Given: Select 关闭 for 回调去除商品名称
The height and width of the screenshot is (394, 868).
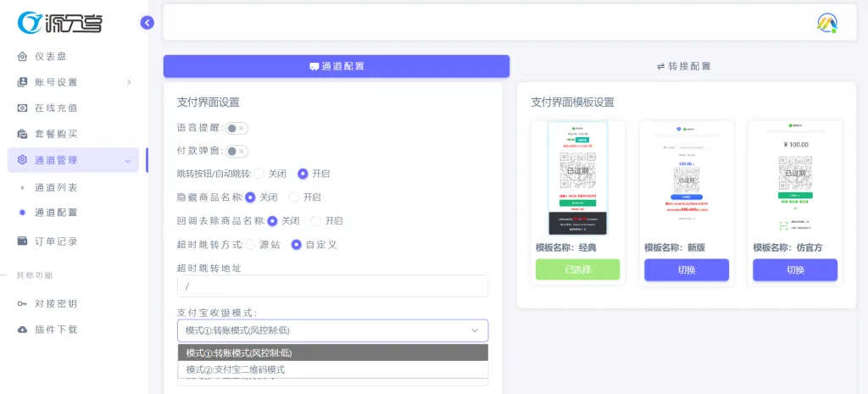Looking at the screenshot, I should pyautogui.click(x=272, y=221).
